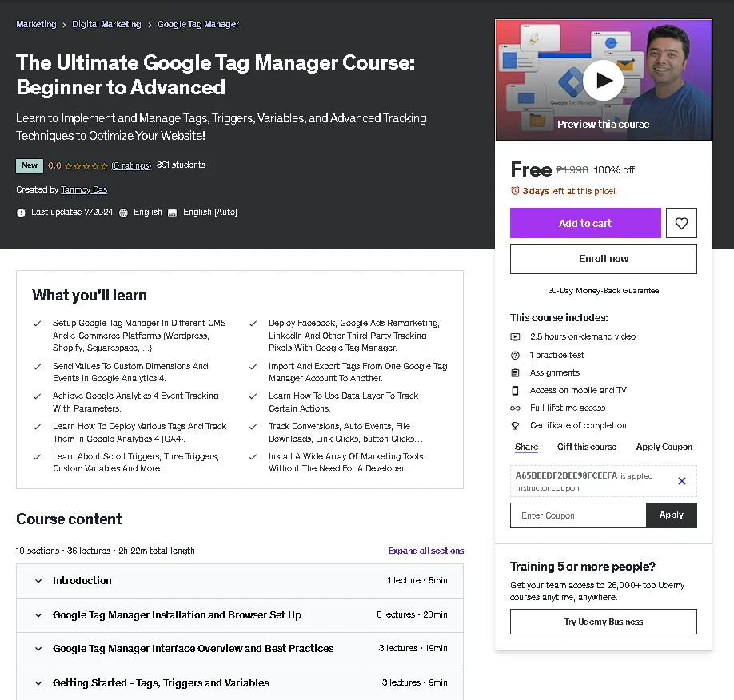Screen dimensions: 734x700
Task: Open the Google Tag Manager breadcrumb
Action: click(197, 24)
